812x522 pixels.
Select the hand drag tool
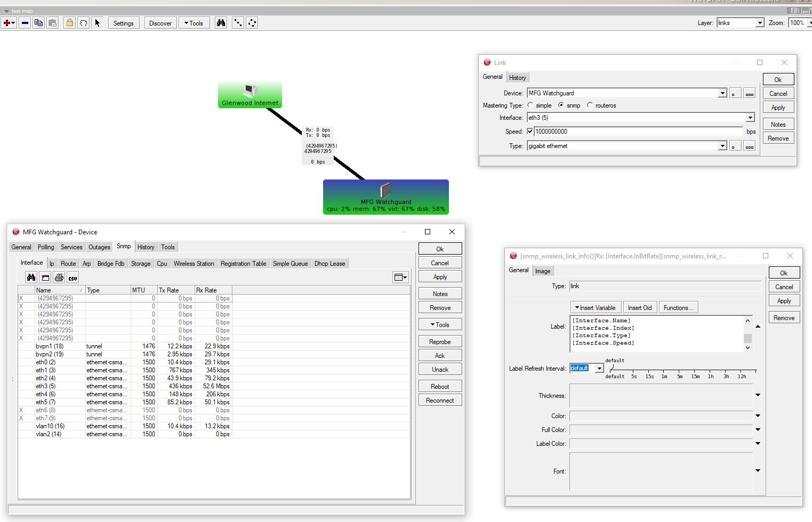[83, 23]
